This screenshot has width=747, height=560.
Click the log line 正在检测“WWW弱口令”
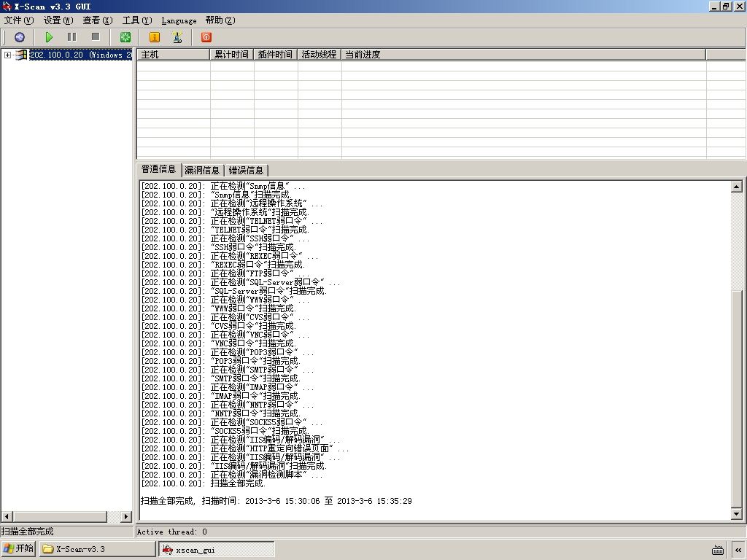click(225, 300)
